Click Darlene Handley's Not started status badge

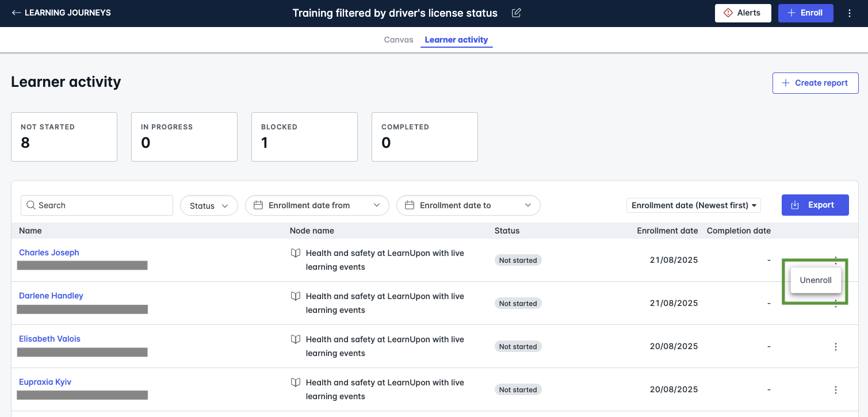point(518,303)
